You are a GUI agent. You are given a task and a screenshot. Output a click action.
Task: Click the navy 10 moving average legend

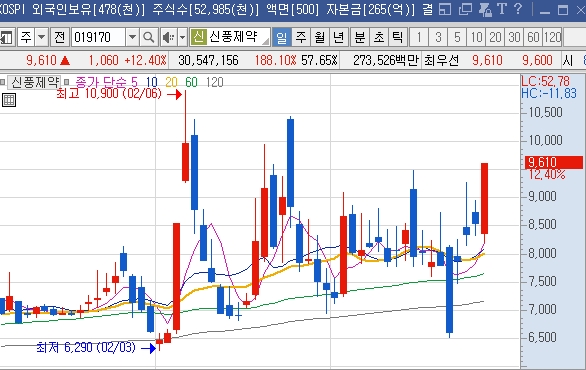pos(151,82)
